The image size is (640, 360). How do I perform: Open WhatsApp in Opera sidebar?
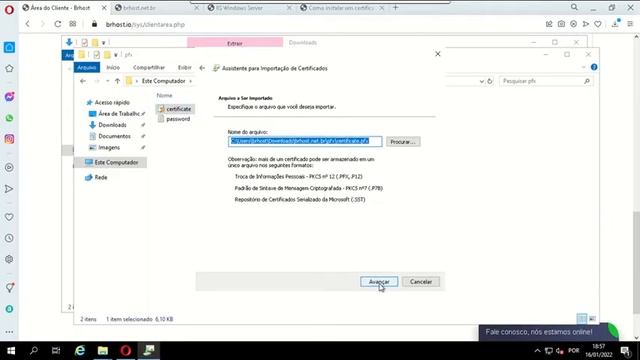click(9, 118)
